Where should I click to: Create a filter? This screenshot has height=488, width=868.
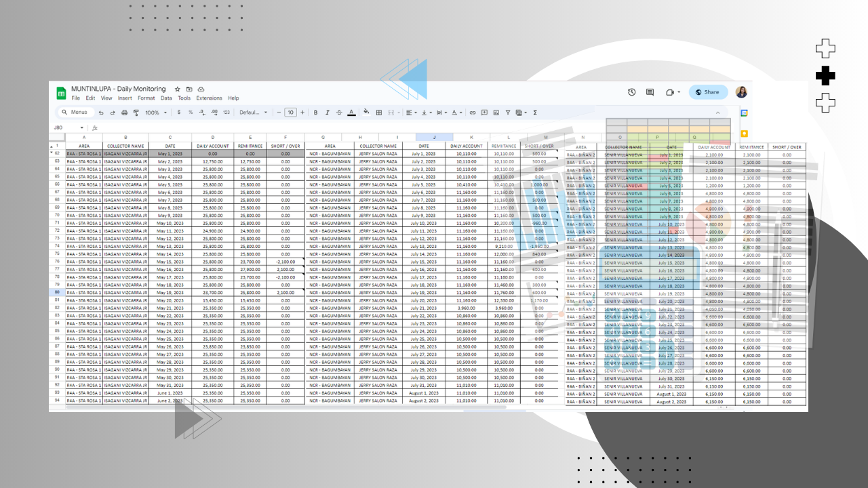pos(507,113)
